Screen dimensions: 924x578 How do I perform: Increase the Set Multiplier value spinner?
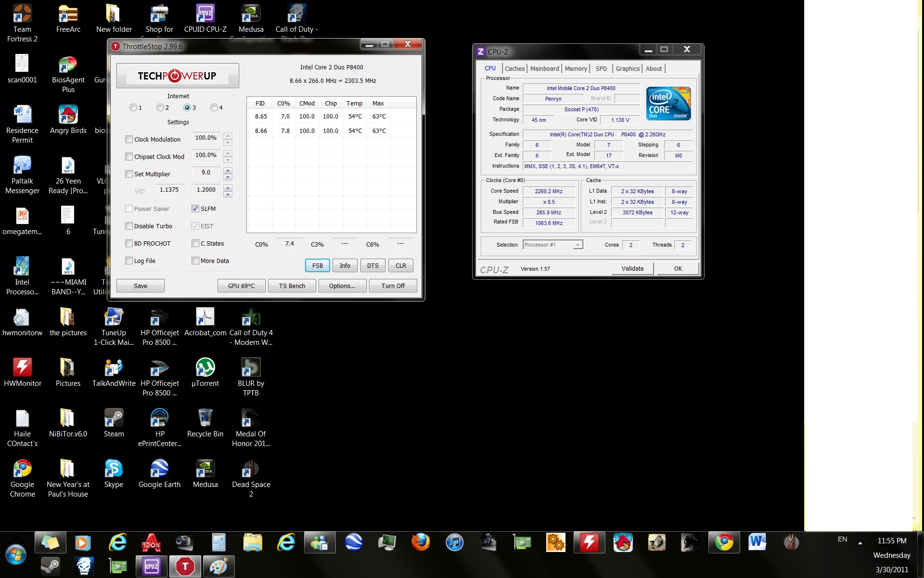[228, 171]
